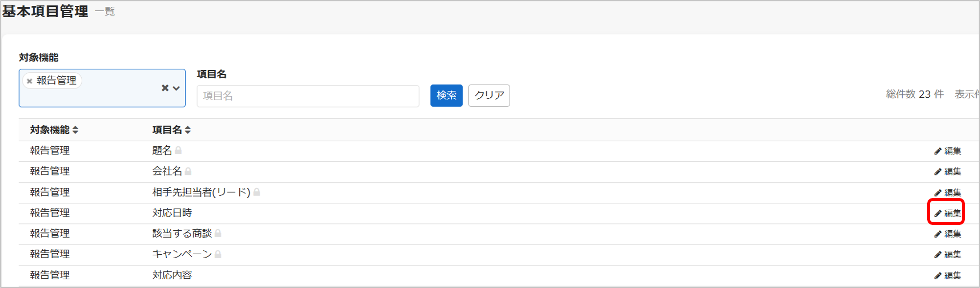
Task: Clear all selections in 対象機能 box
Action: (x=165, y=88)
